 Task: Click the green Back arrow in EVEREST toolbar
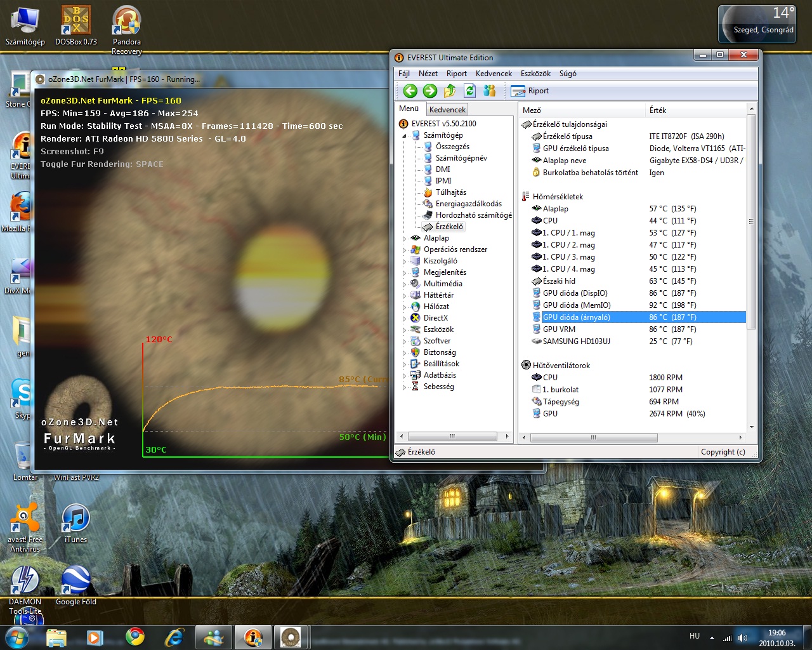click(x=410, y=91)
